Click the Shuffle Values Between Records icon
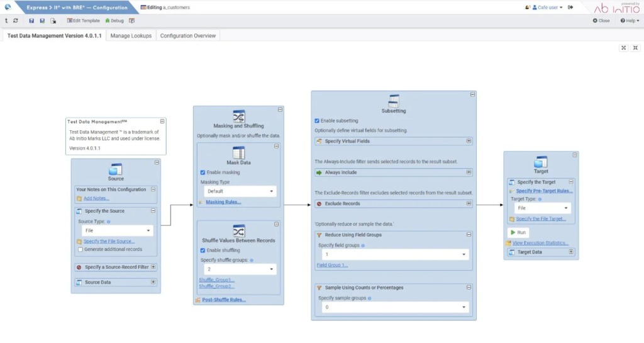Screen dimensions: 644x343 pos(238,231)
